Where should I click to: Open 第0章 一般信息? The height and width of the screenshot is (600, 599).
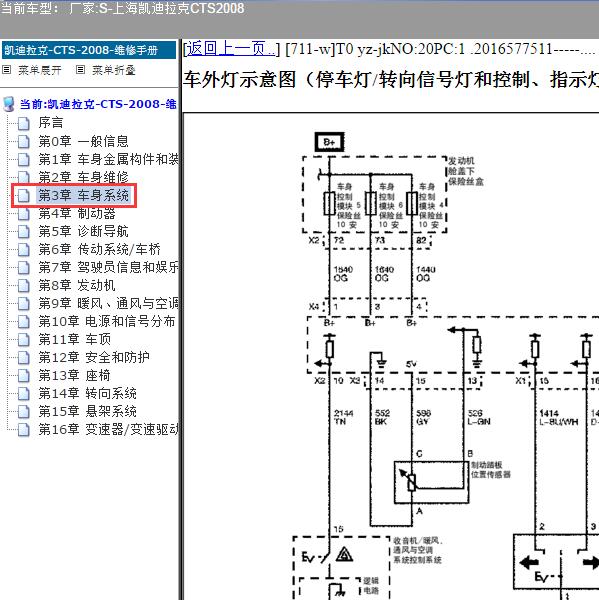click(83, 141)
